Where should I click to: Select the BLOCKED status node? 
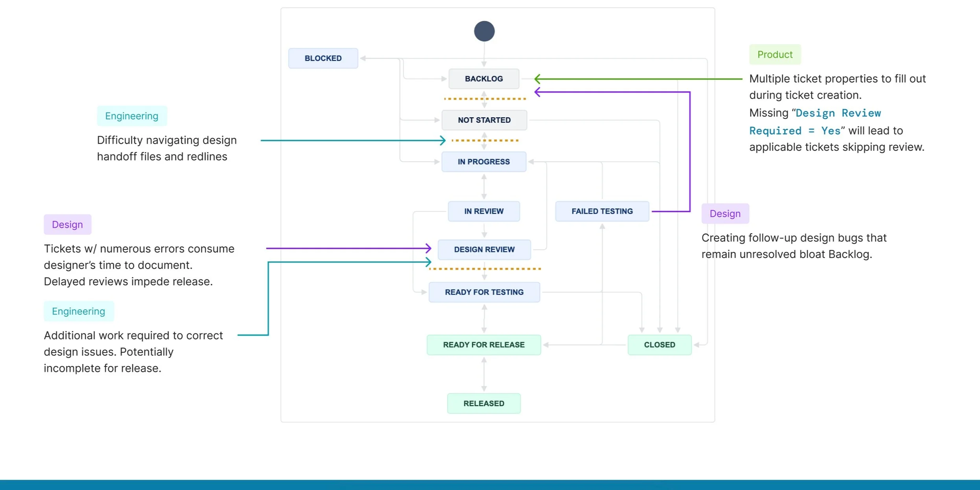(323, 58)
